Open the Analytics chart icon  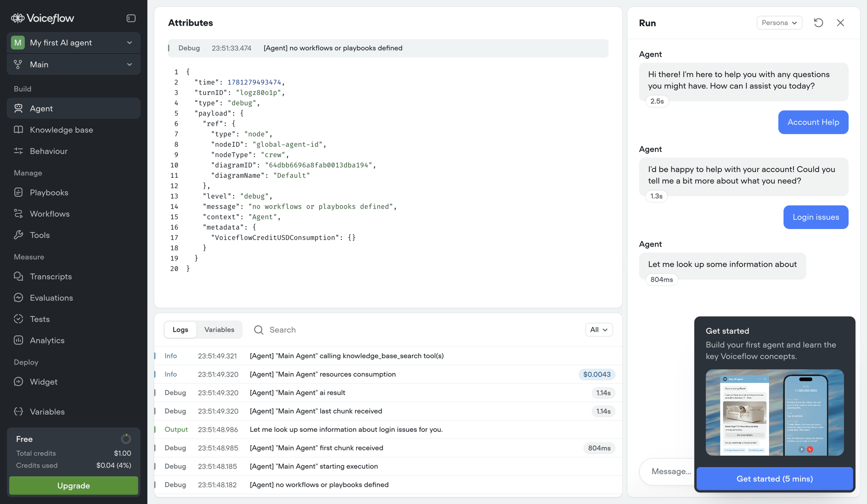pos(18,340)
